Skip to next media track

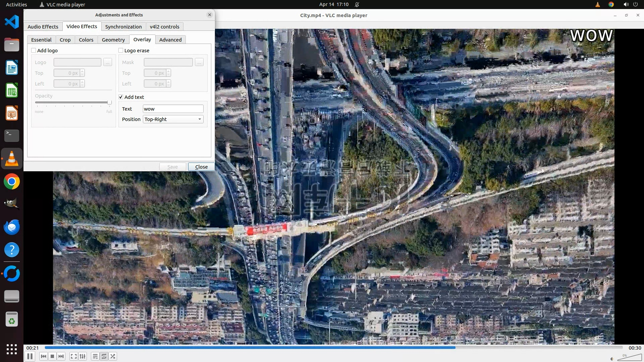(x=61, y=356)
